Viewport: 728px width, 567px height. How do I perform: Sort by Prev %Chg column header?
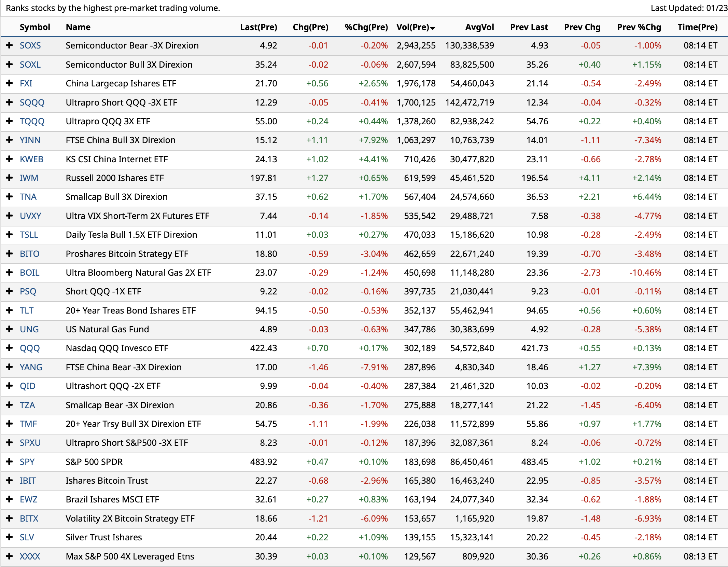tap(639, 27)
